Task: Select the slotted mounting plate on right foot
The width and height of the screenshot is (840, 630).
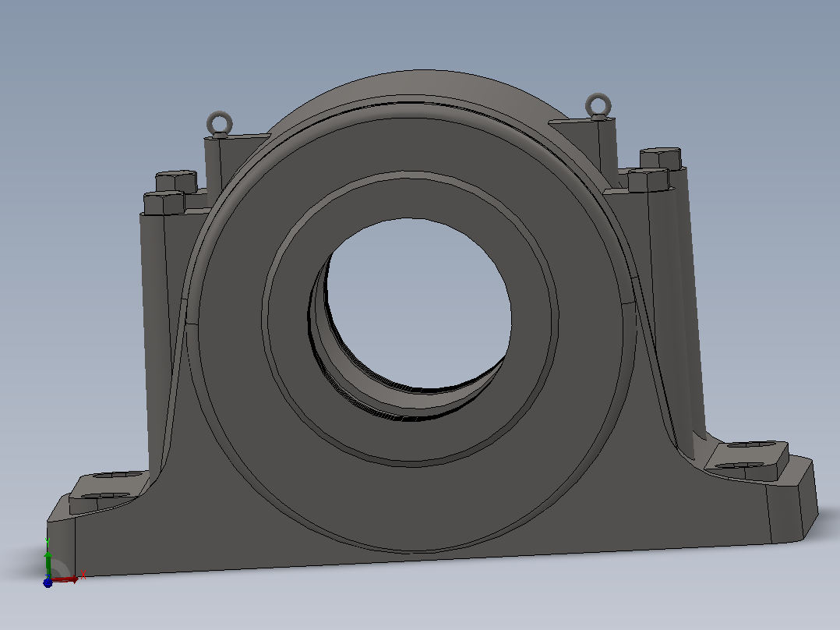Action: [746, 460]
